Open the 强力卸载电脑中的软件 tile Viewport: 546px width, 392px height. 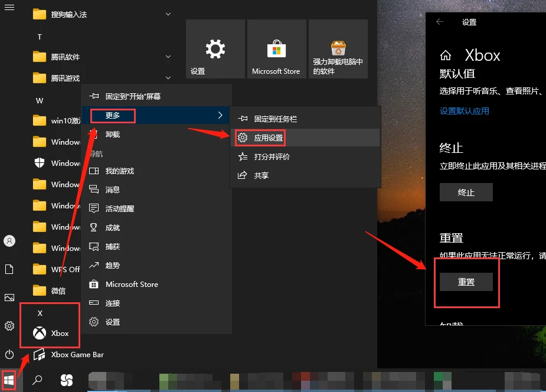pos(338,49)
